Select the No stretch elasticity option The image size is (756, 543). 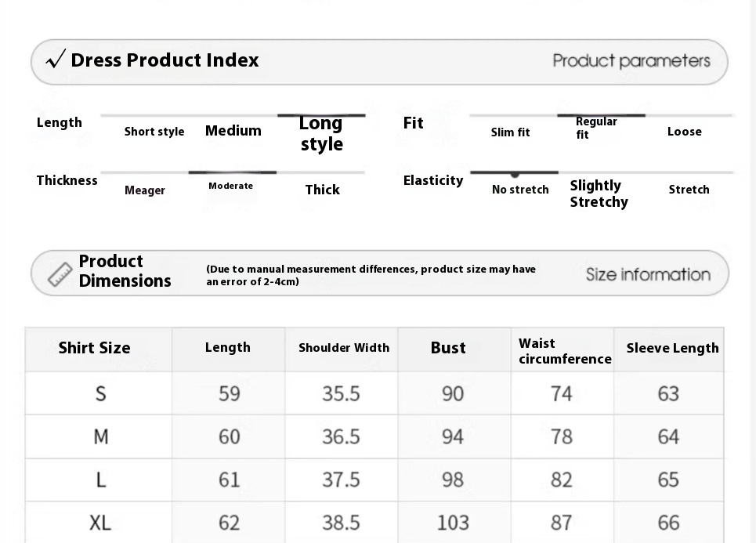[520, 190]
